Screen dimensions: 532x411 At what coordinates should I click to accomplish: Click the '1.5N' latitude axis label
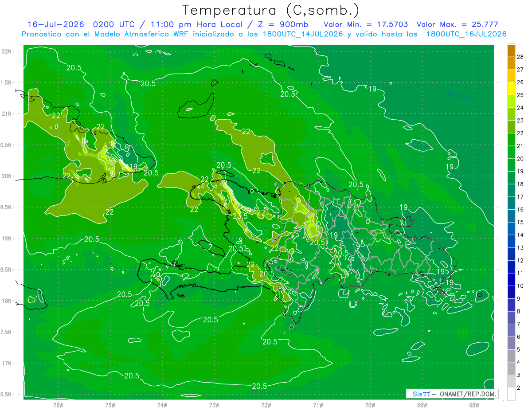(x=7, y=82)
